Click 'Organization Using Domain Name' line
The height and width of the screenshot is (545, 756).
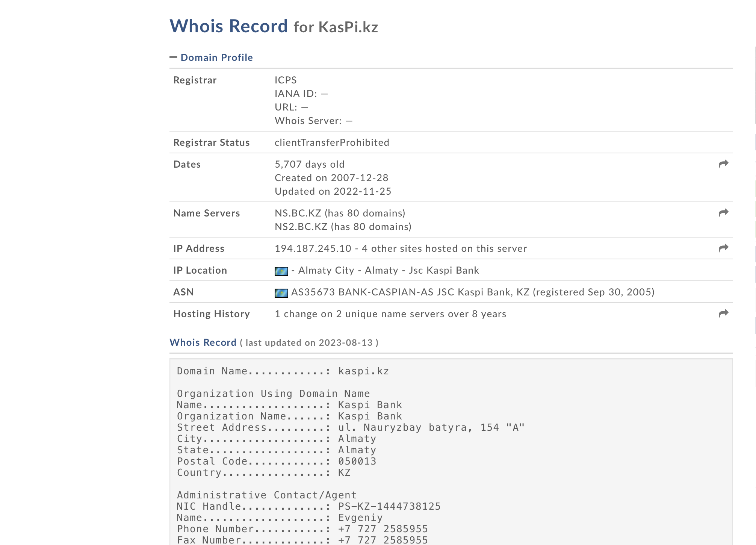pyautogui.click(x=274, y=394)
